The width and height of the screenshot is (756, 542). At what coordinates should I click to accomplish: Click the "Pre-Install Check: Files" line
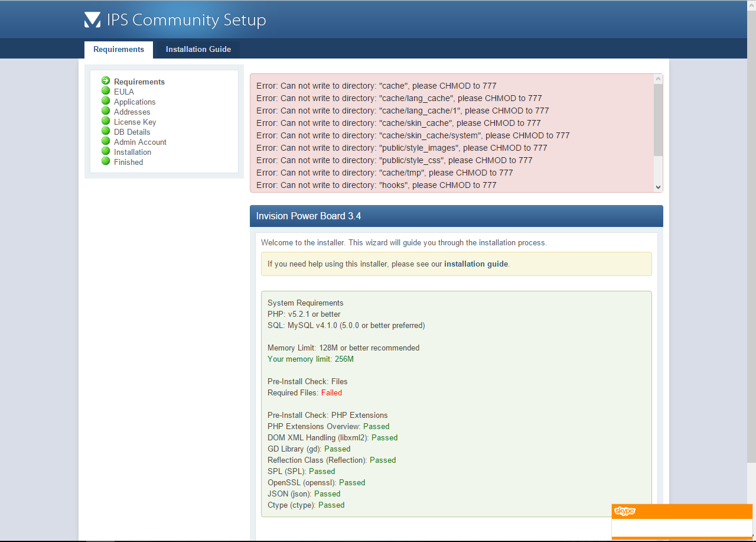(x=308, y=381)
